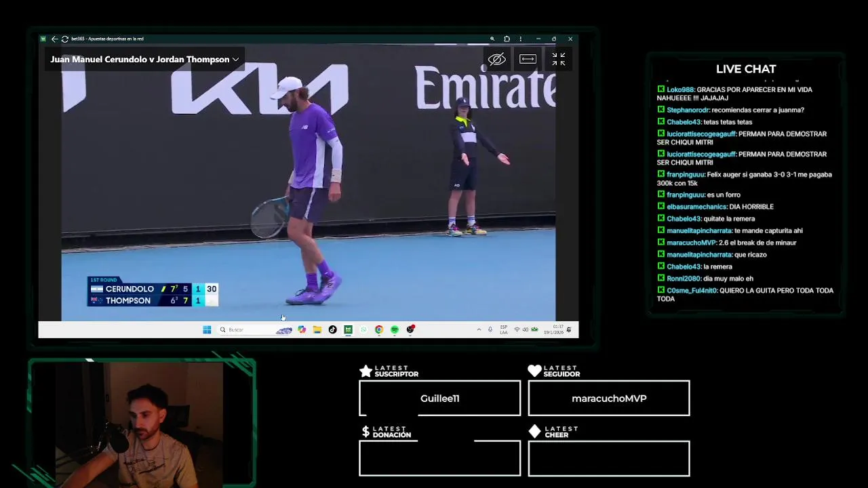Open the extensions puzzle icon
Viewport: 868px width, 488px height.
point(507,39)
